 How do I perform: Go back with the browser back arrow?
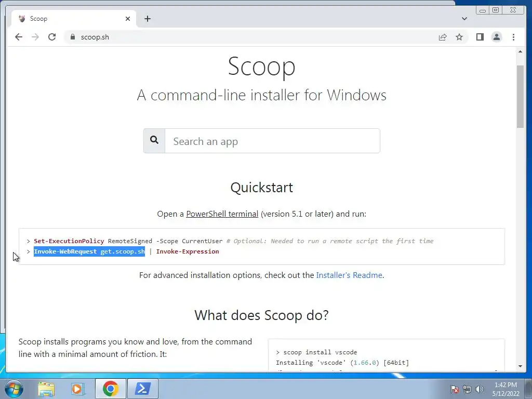(x=19, y=37)
